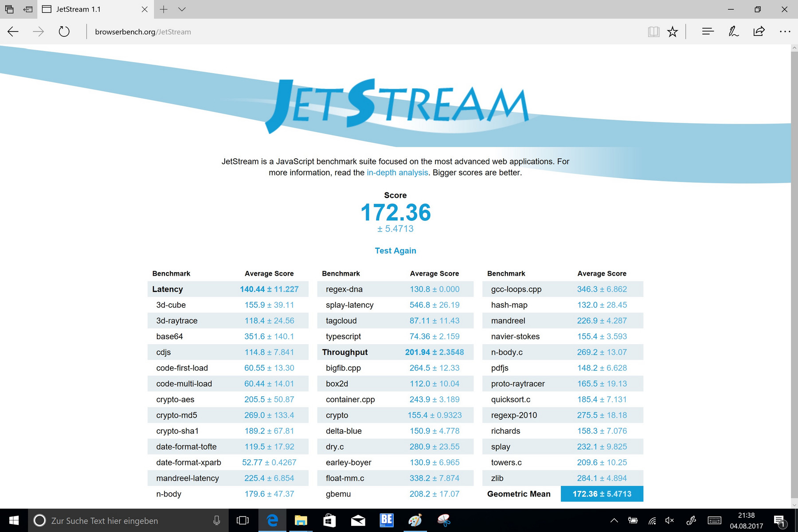Select the navier-stokes benchmark name
The width and height of the screenshot is (798, 532).
[515, 336]
